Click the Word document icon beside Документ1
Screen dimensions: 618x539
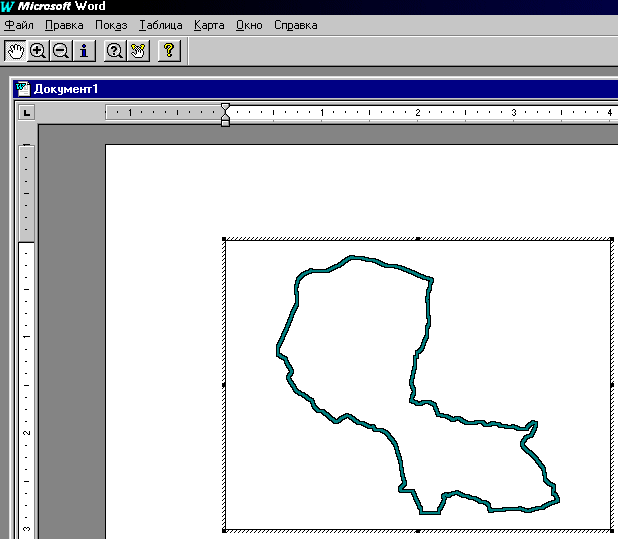[23, 89]
